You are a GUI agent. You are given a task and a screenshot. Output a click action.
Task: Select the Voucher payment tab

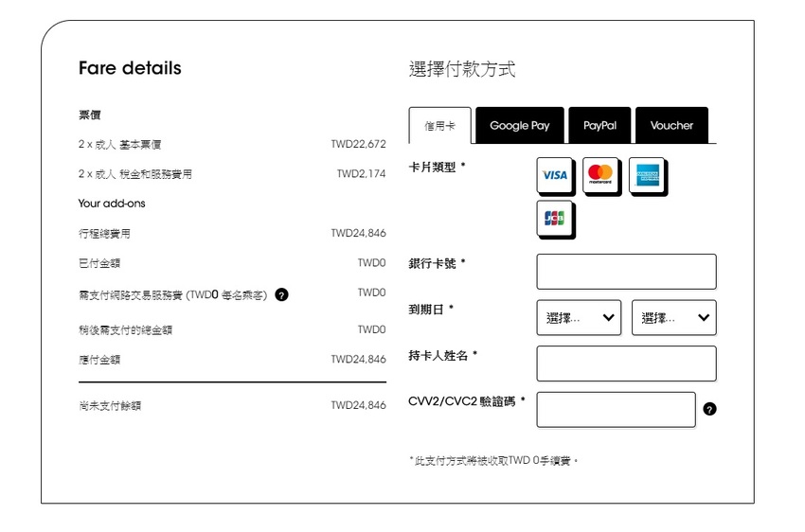[x=671, y=126]
